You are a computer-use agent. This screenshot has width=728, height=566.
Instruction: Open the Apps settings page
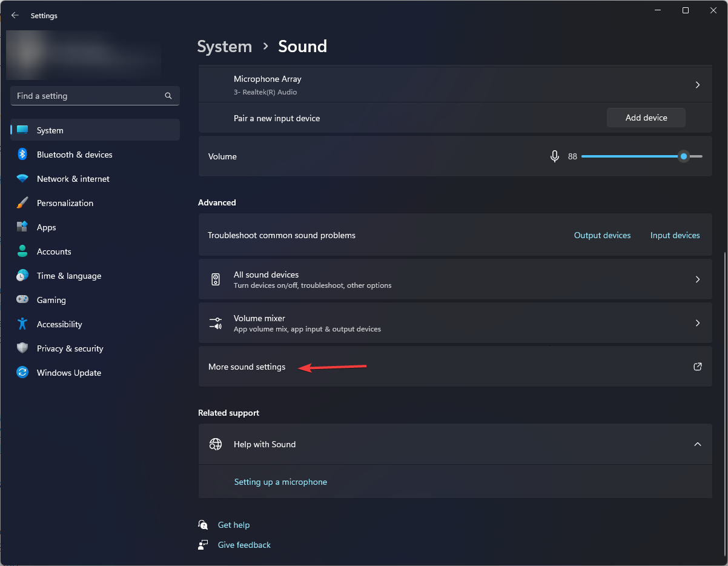click(x=95, y=227)
